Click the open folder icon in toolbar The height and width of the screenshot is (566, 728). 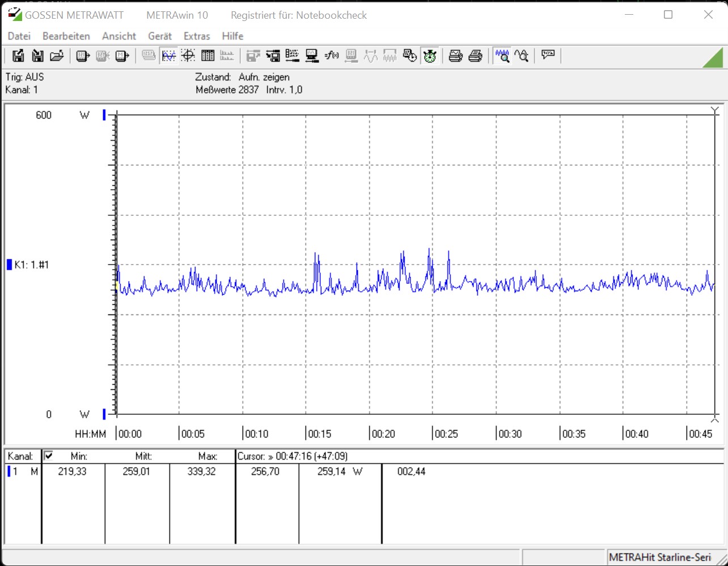pyautogui.click(x=57, y=56)
